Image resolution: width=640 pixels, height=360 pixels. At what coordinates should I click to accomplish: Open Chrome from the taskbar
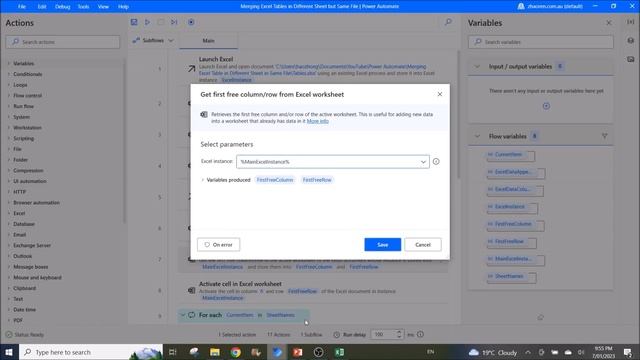click(x=236, y=352)
